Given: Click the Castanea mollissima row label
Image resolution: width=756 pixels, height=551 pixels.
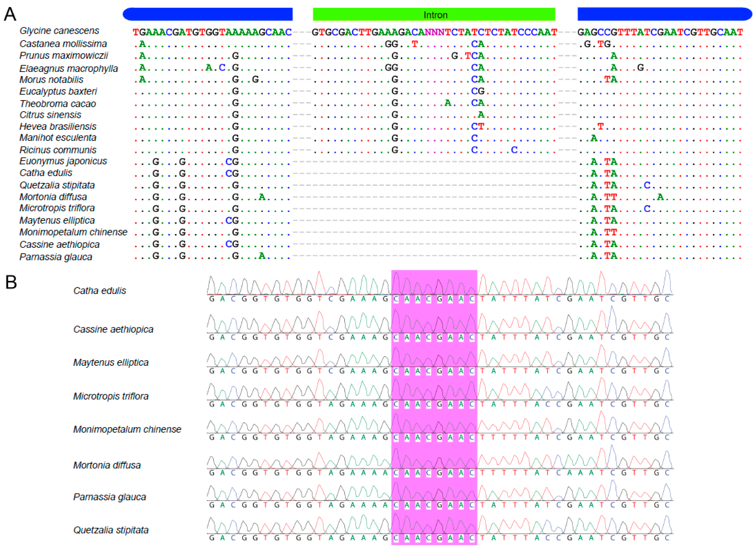Looking at the screenshot, I should [63, 44].
